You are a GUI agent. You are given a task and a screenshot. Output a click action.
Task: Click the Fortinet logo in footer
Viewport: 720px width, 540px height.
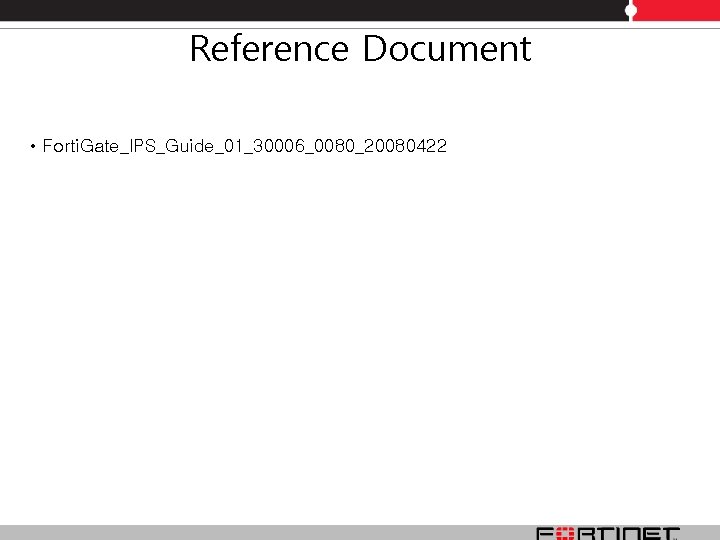coord(608,533)
